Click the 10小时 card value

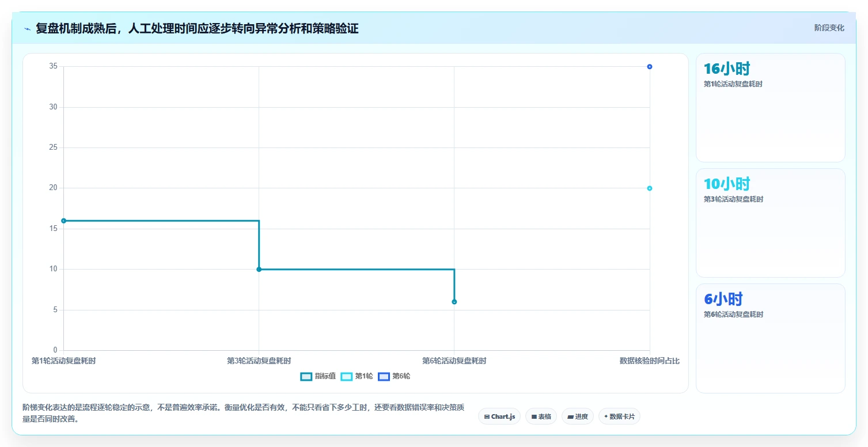(727, 184)
